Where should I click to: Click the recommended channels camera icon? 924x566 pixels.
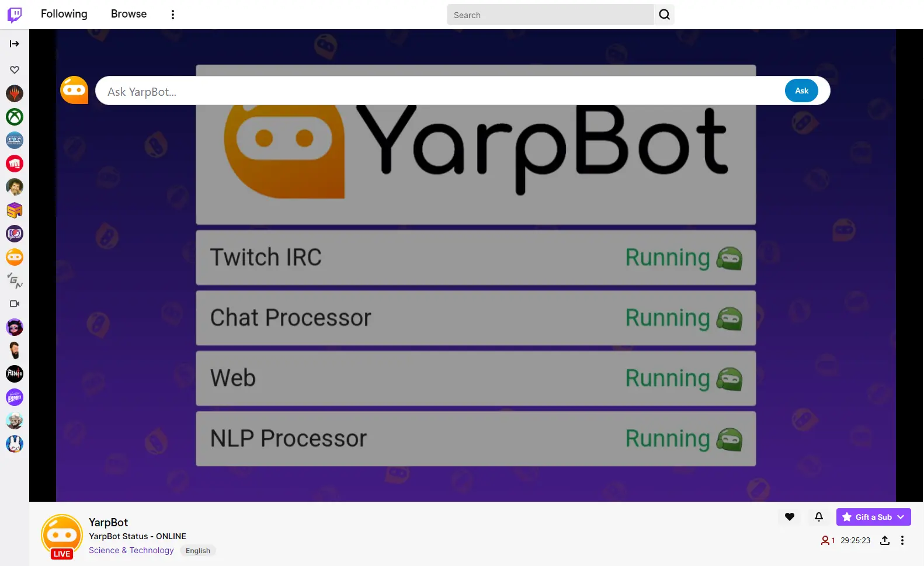point(15,304)
